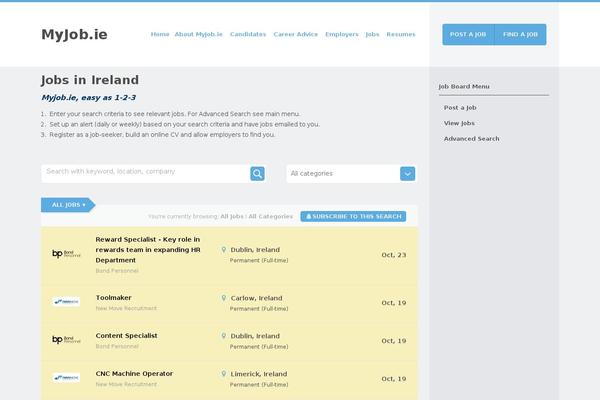Viewport: 600px width, 400px height.
Task: Click the recruiter logo beside CNC Machine Operator
Action: (66, 378)
